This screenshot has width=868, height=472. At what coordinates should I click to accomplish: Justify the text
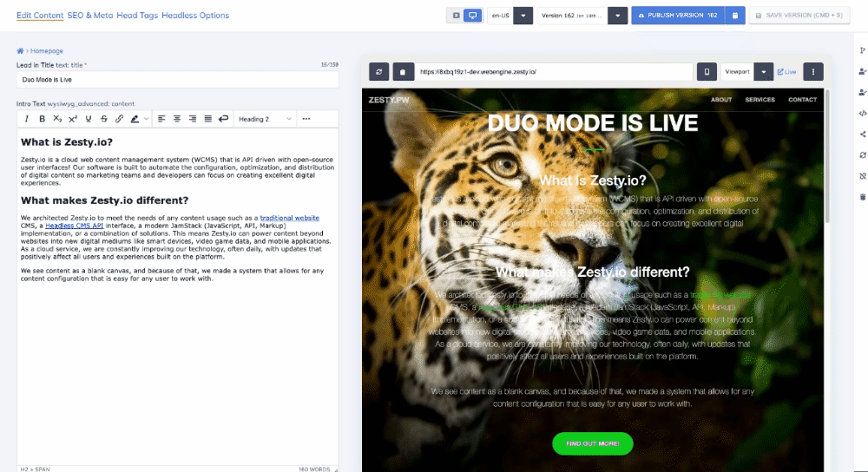(x=207, y=119)
